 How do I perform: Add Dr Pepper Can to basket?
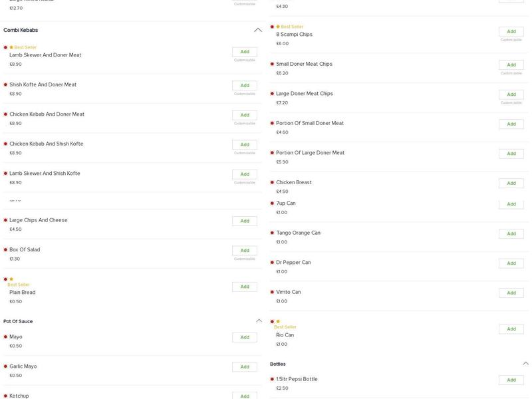[511, 263]
